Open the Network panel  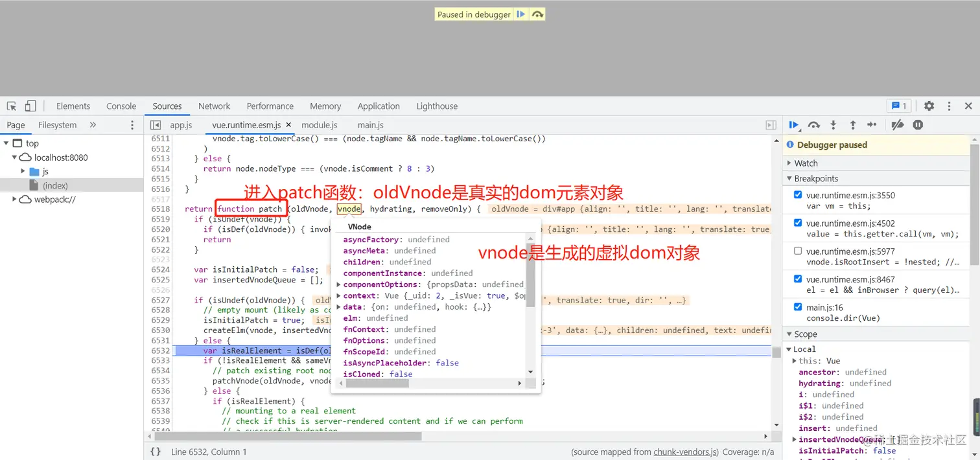tap(215, 106)
